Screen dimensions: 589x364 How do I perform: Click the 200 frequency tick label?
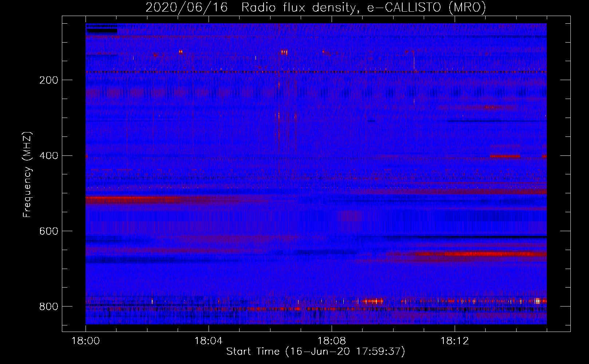coord(49,80)
